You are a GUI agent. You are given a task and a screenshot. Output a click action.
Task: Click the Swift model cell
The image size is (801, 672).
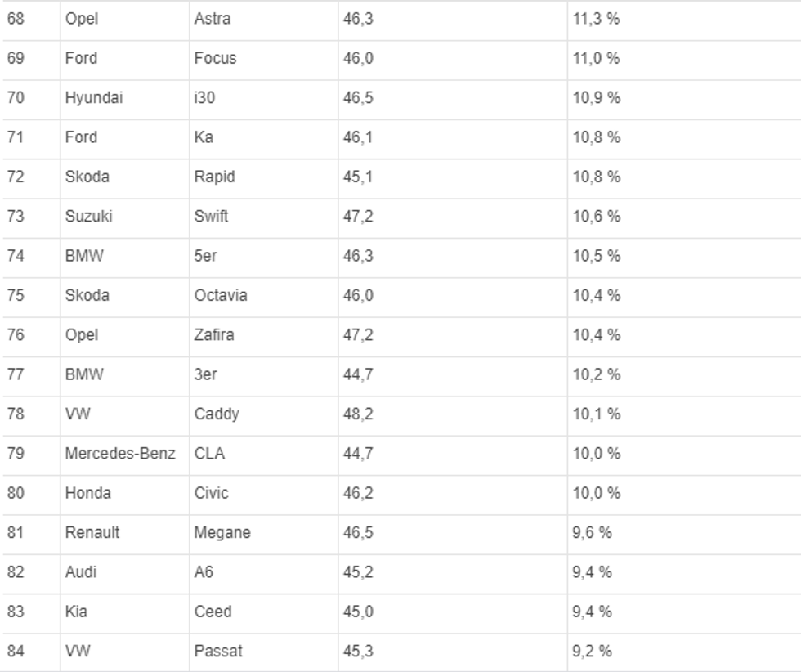[211, 217]
